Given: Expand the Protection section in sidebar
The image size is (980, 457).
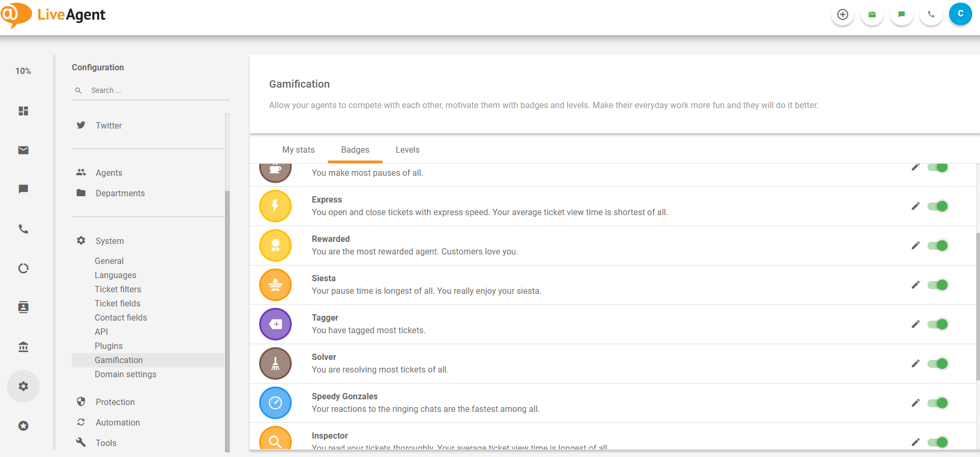Looking at the screenshot, I should coord(115,402).
